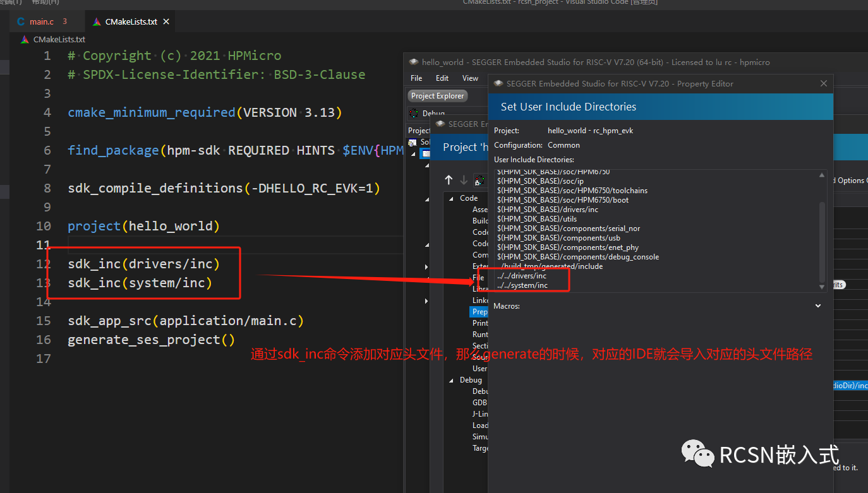The image size is (868, 493).
Task: Click the Project Explorer button in SEGGER Studio
Action: [x=438, y=96]
